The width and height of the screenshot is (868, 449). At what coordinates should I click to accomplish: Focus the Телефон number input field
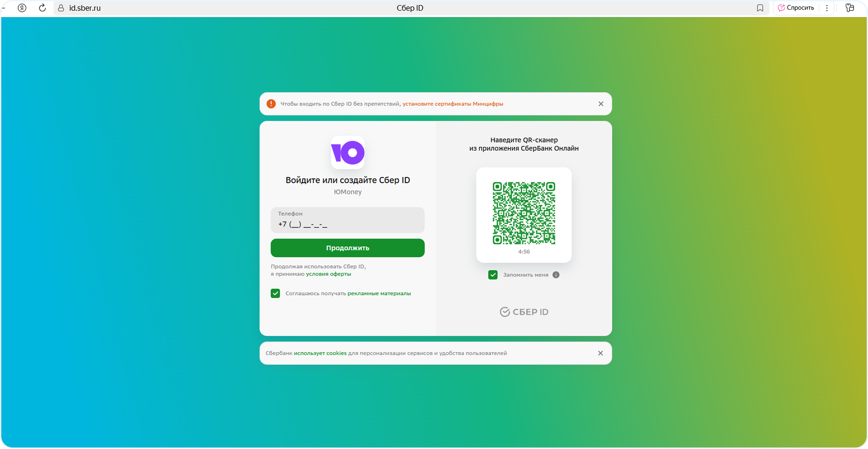(347, 220)
